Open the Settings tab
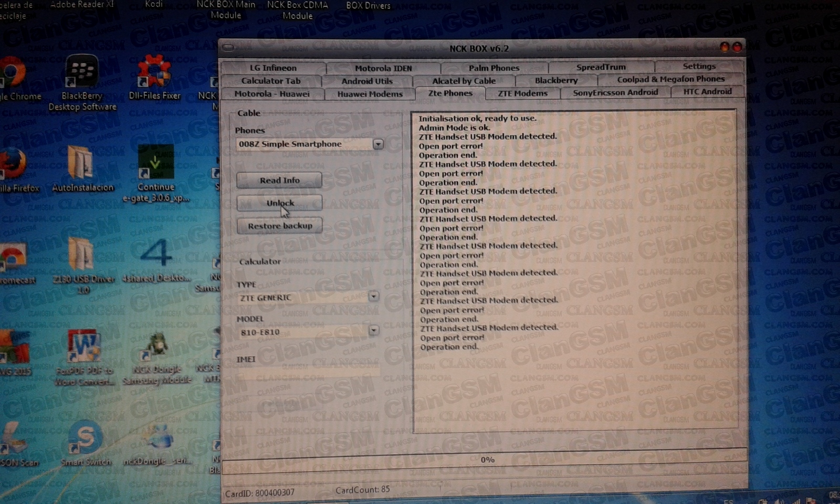The image size is (840, 504). (x=699, y=66)
